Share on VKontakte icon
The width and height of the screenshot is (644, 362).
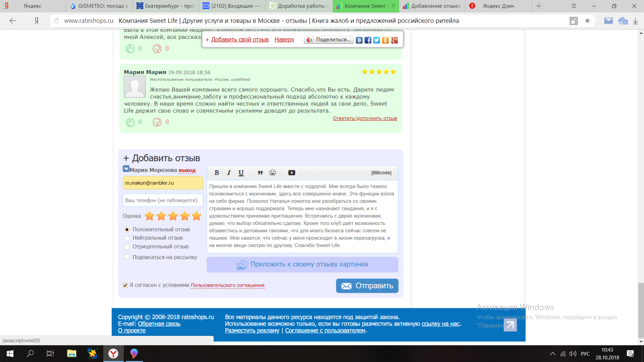click(x=359, y=40)
